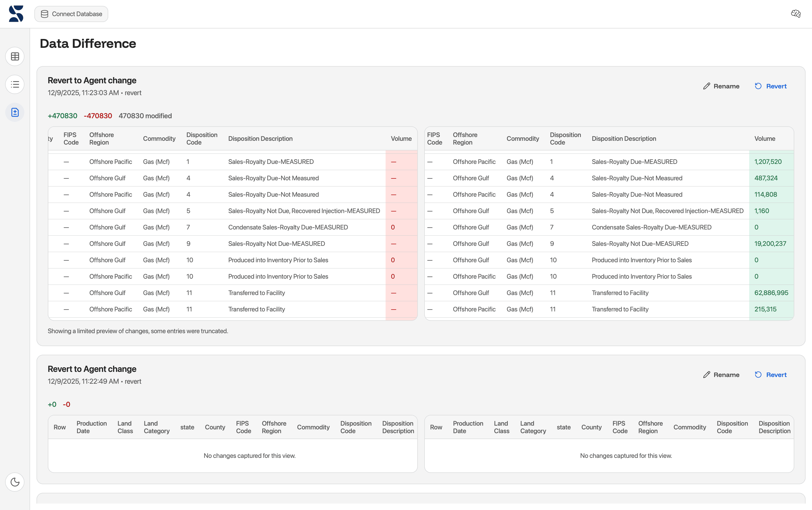Click right table Disposition Description header
The height and width of the screenshot is (510, 812).
click(x=624, y=139)
